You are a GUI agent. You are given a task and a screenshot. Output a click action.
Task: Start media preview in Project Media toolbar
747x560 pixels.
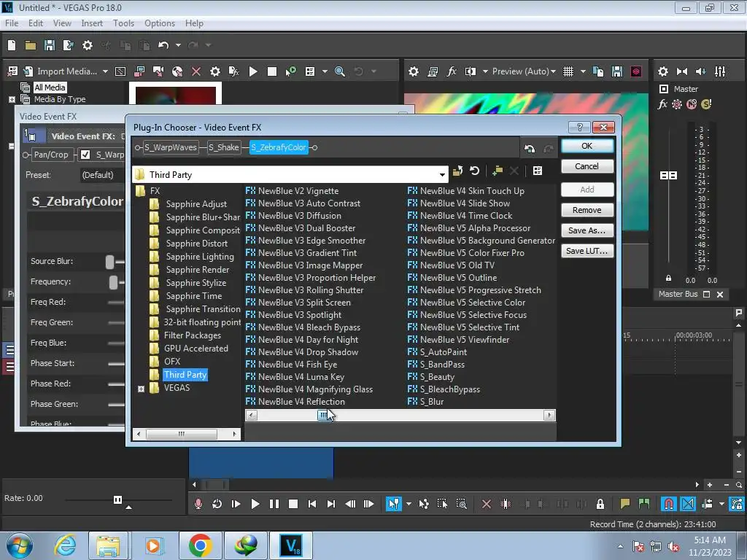253,71
